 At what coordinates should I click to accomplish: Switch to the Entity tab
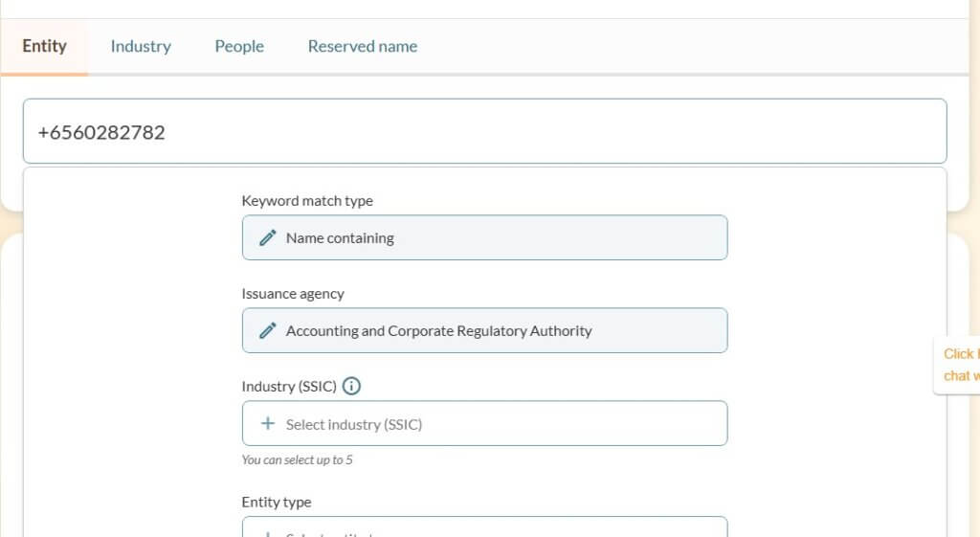point(45,46)
